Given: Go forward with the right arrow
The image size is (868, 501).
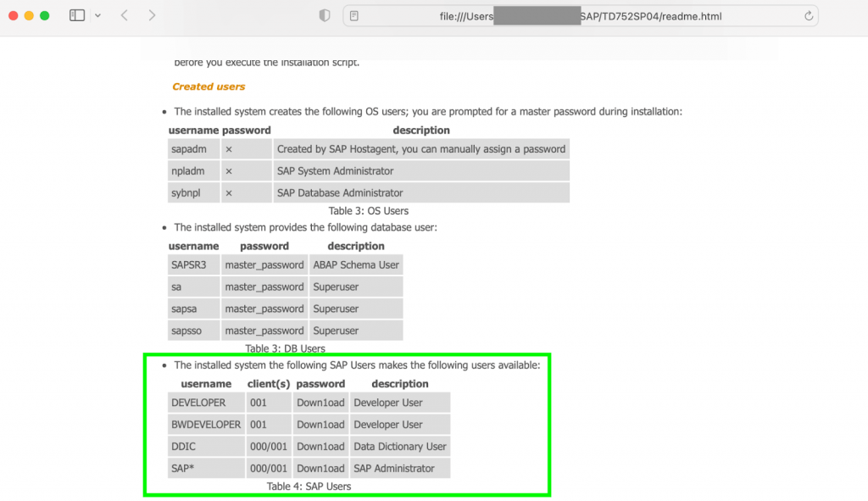Looking at the screenshot, I should [152, 15].
